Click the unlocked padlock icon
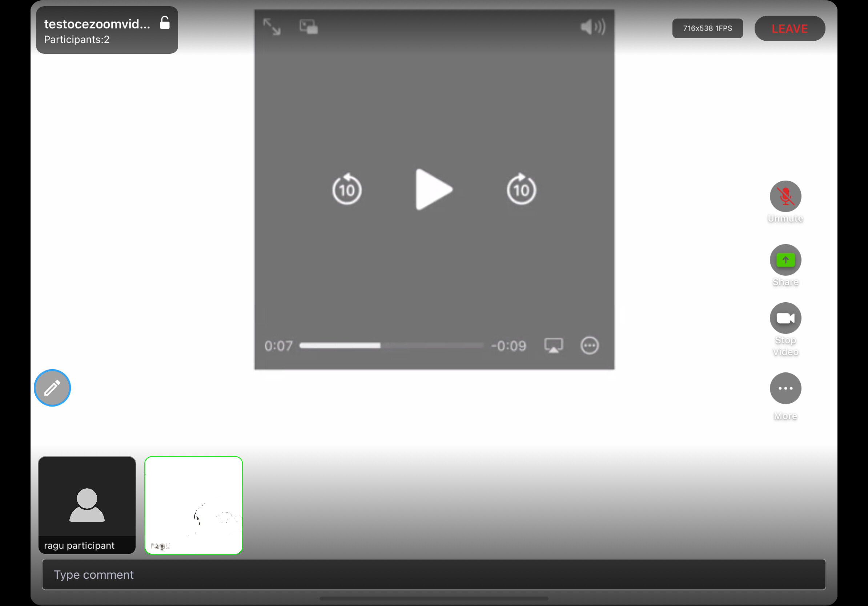 click(165, 23)
